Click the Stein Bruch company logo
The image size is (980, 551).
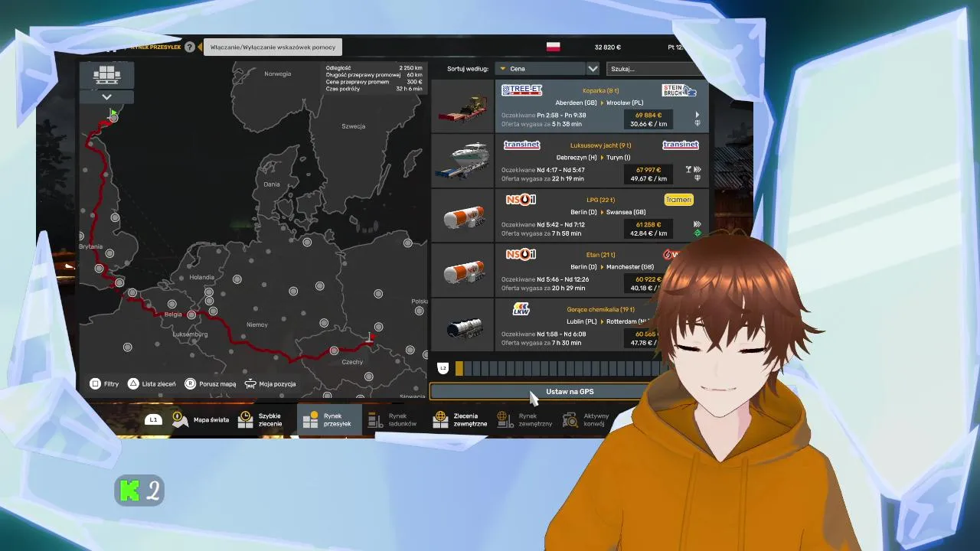click(x=679, y=90)
